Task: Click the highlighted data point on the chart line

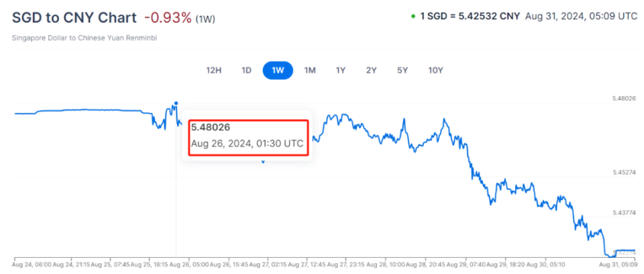Action: [x=176, y=103]
